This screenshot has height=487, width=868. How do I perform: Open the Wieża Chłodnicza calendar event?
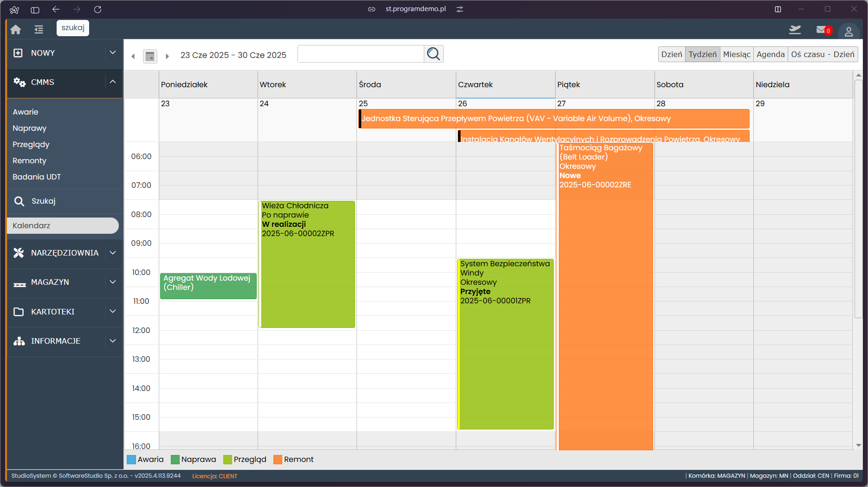[x=307, y=264]
